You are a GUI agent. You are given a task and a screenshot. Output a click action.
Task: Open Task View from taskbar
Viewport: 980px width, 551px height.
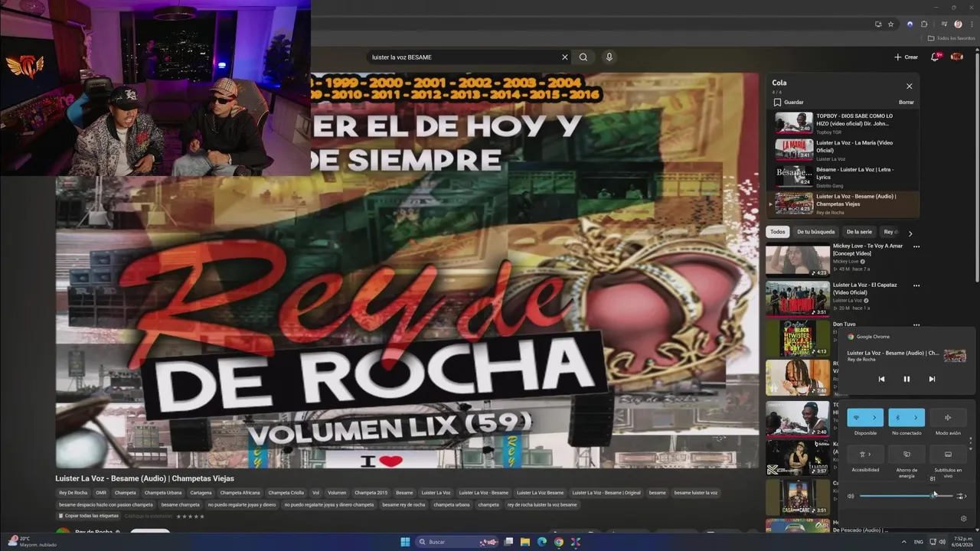click(x=508, y=542)
